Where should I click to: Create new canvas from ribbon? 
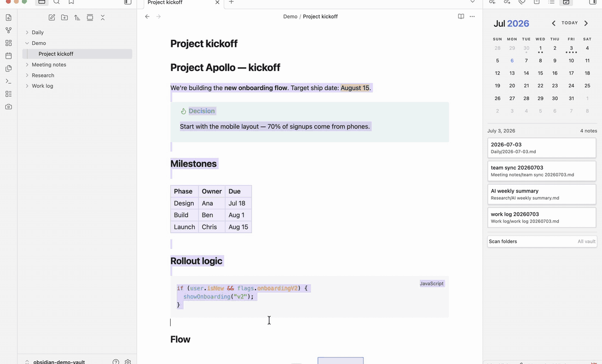[8, 43]
